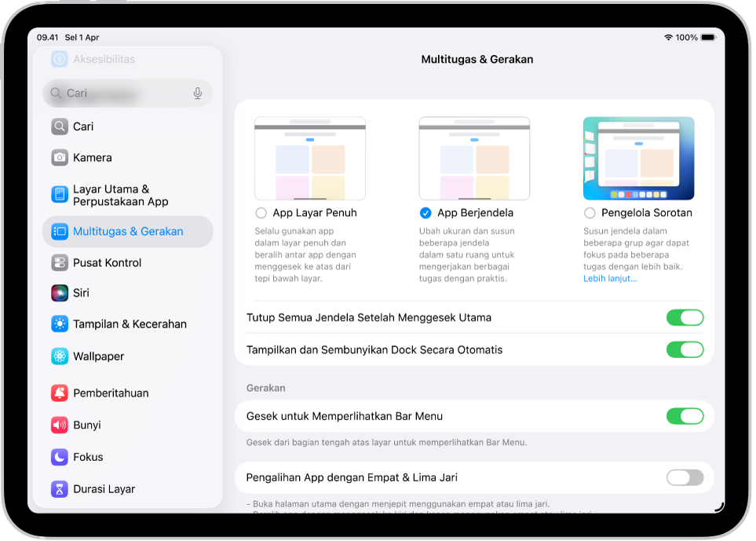Click inside the Cari search field

tap(126, 93)
